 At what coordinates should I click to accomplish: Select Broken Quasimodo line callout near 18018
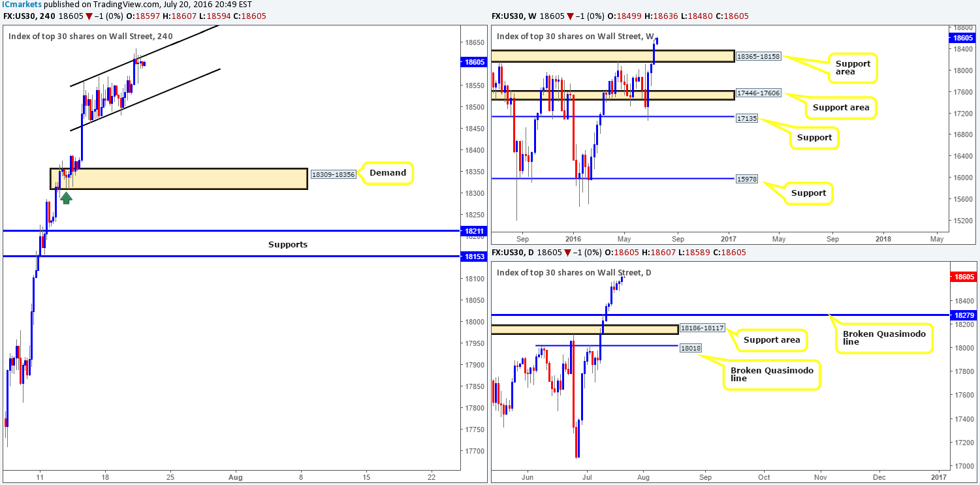click(x=772, y=375)
